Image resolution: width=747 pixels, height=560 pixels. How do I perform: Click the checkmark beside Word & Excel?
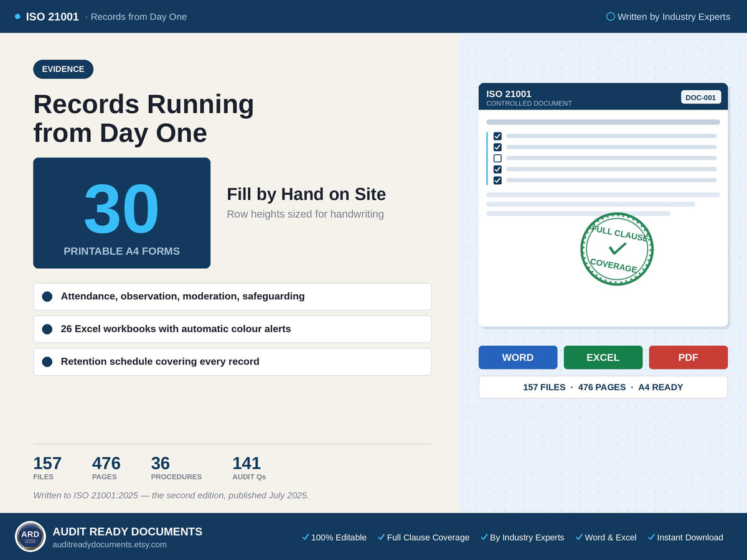click(x=579, y=537)
